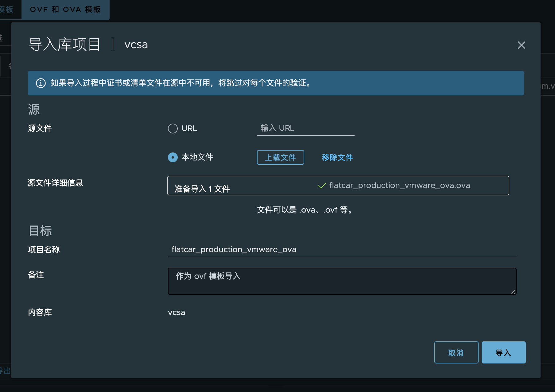
Task: Click the 取消 button
Action: (456, 352)
